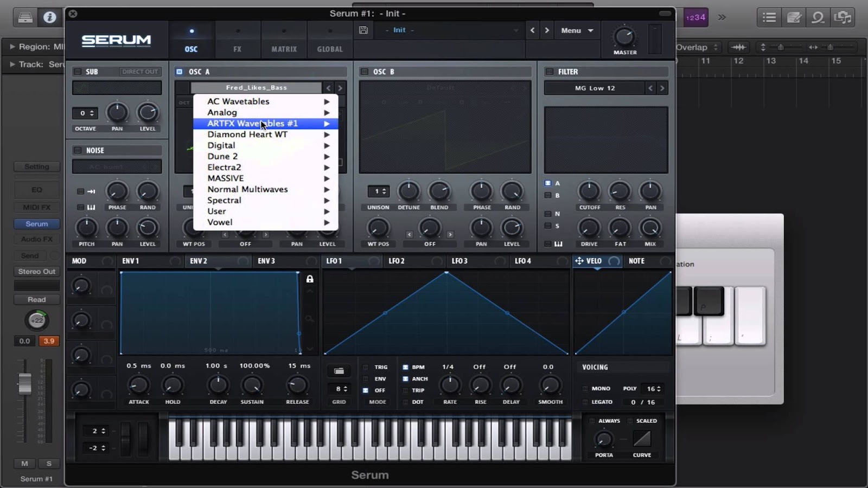Open the Diamond Heart WT submenu
Screen dimensions: 868x488
pos(266,134)
